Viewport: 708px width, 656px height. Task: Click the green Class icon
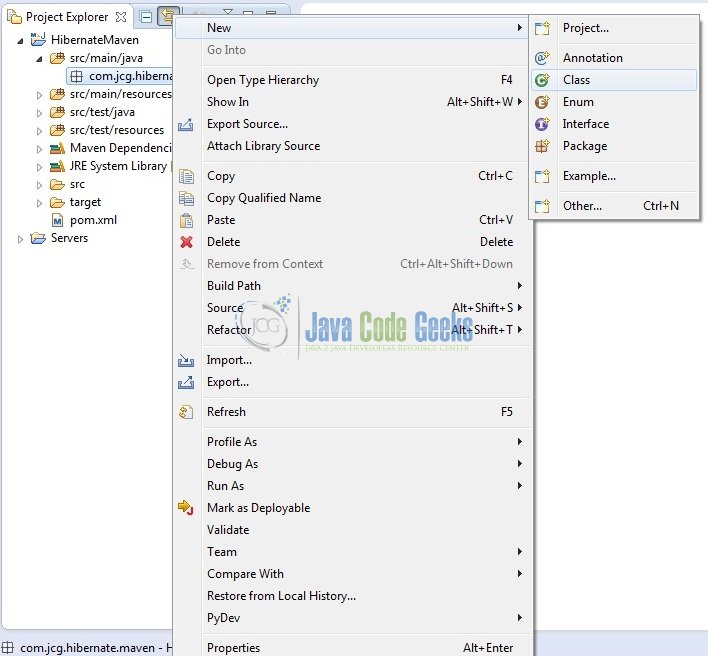tap(542, 80)
